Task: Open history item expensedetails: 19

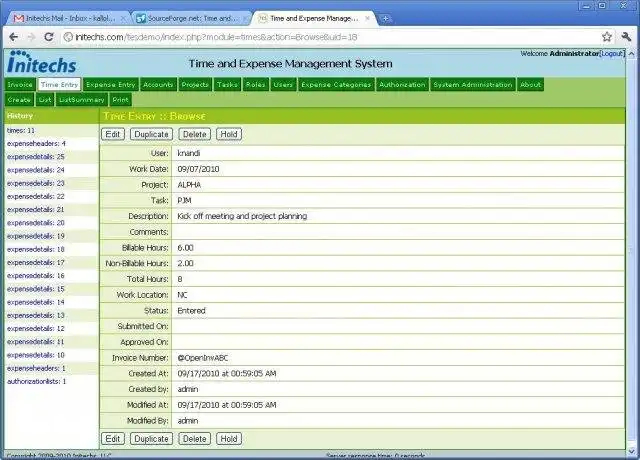Action: click(36, 236)
